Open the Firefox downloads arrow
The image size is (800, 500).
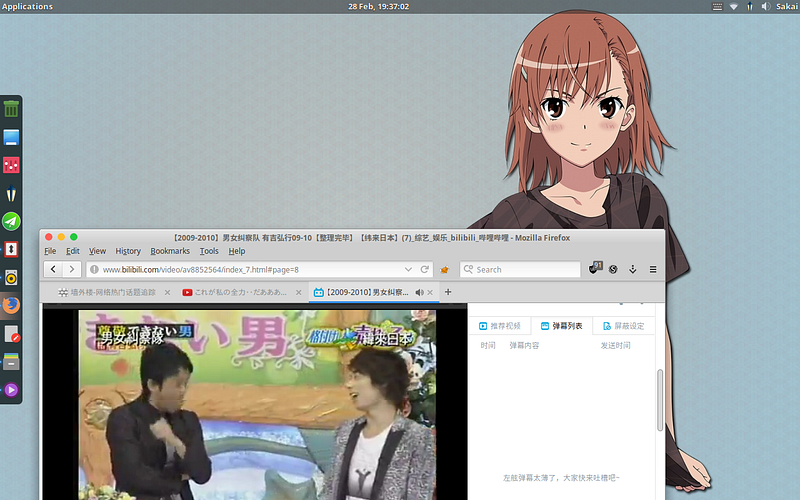[x=633, y=269]
